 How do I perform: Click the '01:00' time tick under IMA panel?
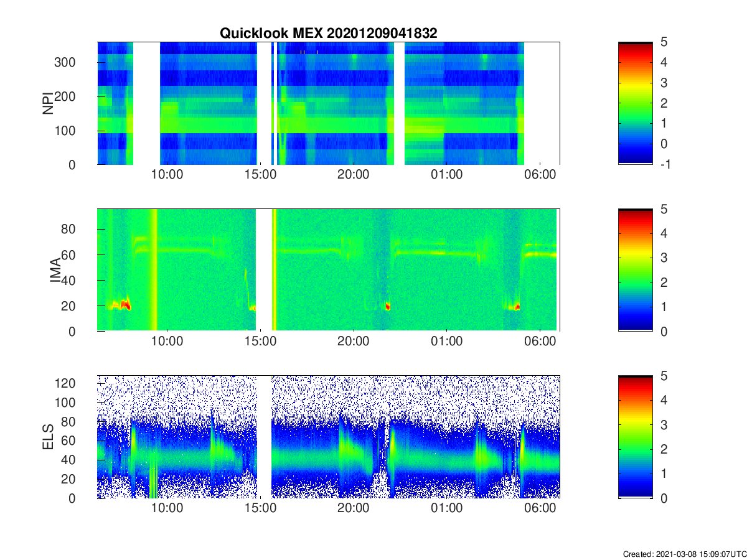447,341
